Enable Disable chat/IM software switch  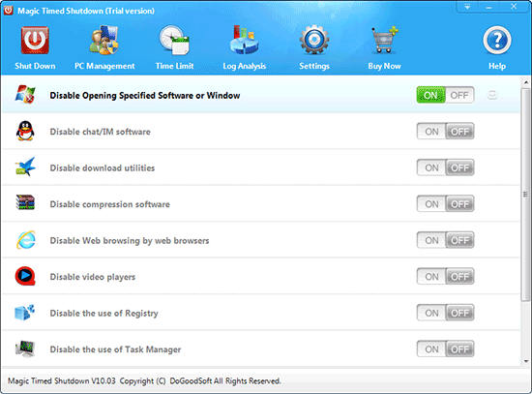click(431, 132)
